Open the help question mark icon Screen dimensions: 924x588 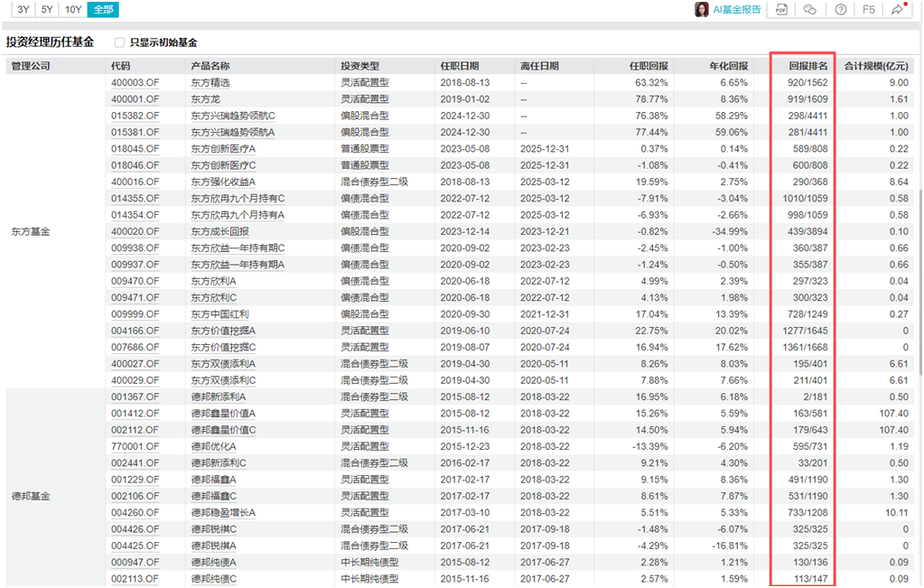[x=841, y=9]
